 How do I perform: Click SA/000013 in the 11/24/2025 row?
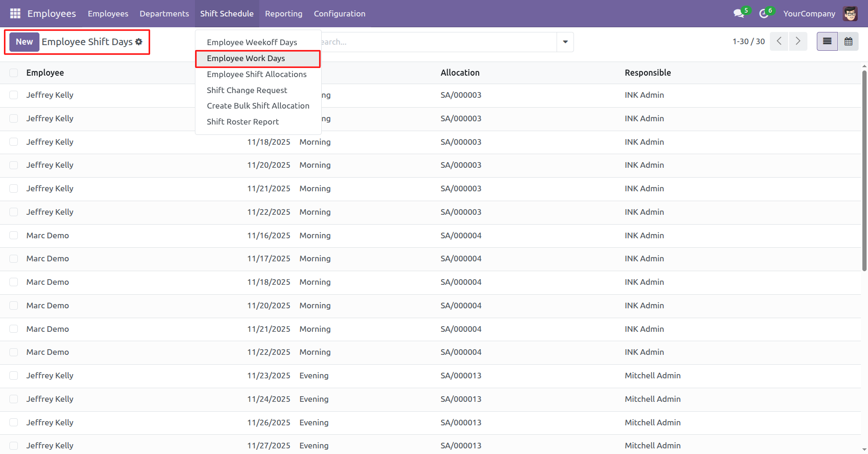[x=461, y=399]
